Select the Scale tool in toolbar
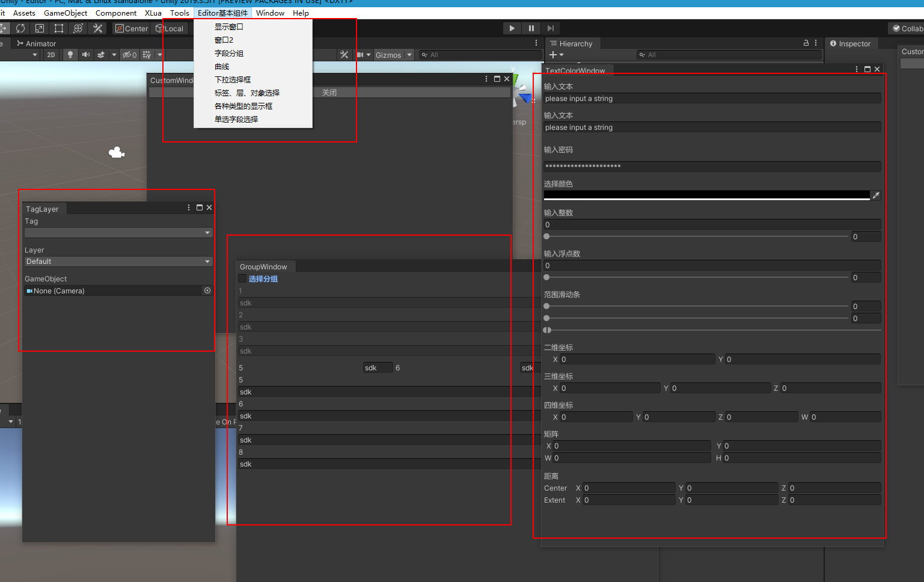Image resolution: width=924 pixels, height=582 pixels. point(40,28)
